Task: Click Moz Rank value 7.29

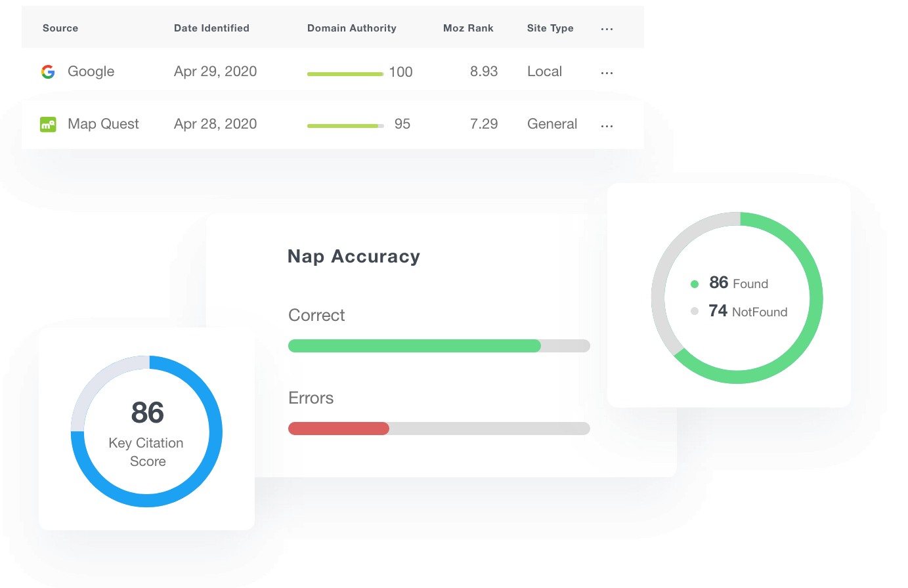Action: coord(484,124)
